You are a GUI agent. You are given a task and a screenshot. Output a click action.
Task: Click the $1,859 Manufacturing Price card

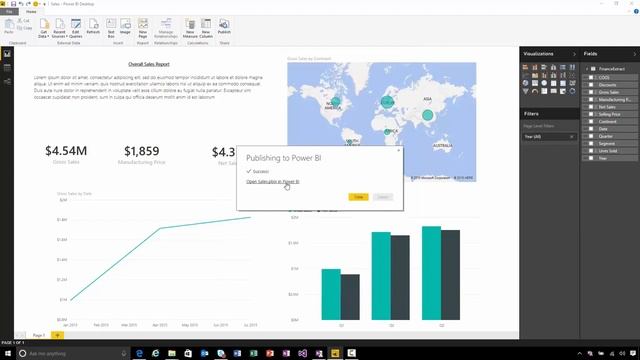[142, 155]
